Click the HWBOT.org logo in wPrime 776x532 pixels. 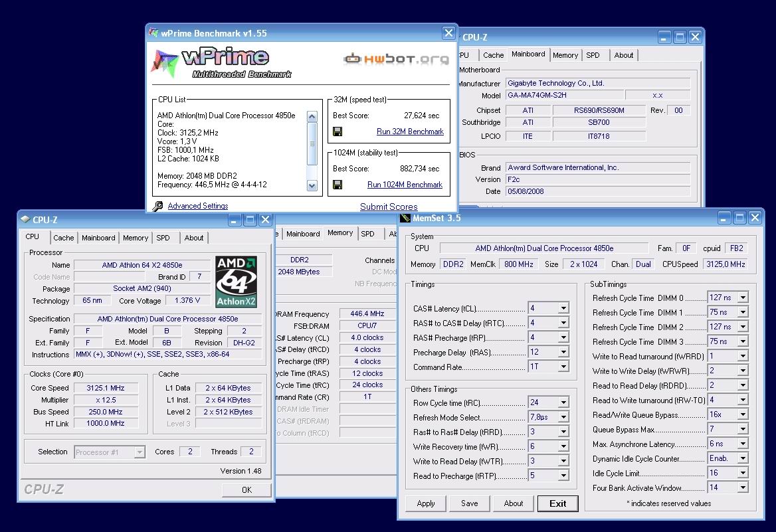point(397,59)
